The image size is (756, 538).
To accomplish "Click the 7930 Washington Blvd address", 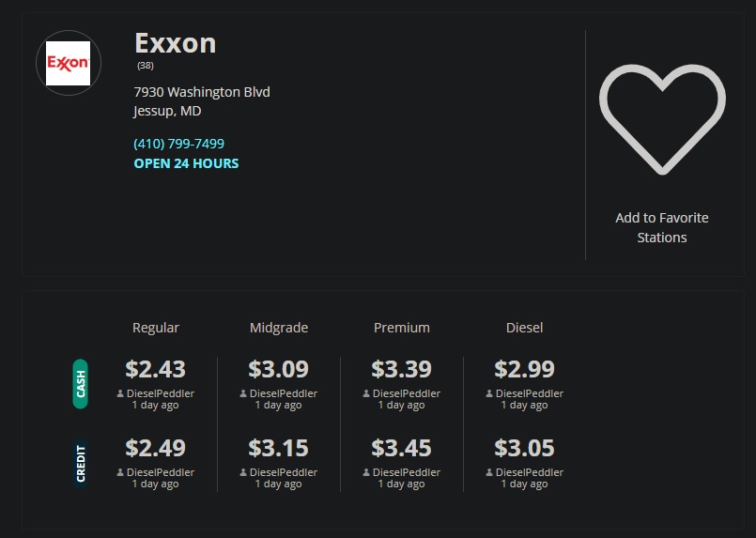I will click(202, 92).
